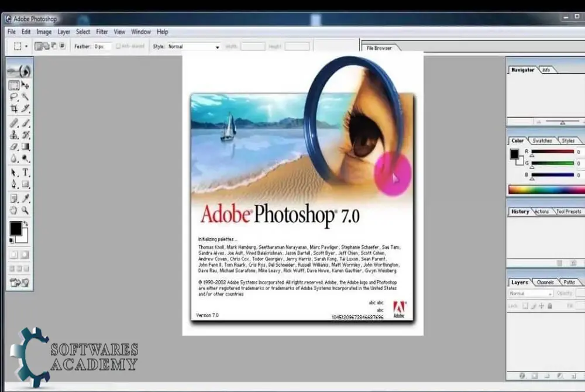This screenshot has width=585, height=392.
Task: Click the R red slider in Color panel
Action: point(553,152)
